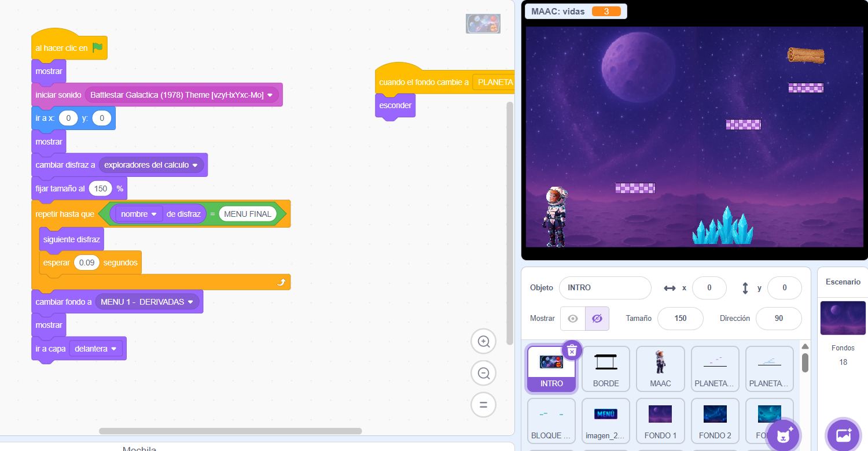Select the MAAC astronaut sprite

660,368
